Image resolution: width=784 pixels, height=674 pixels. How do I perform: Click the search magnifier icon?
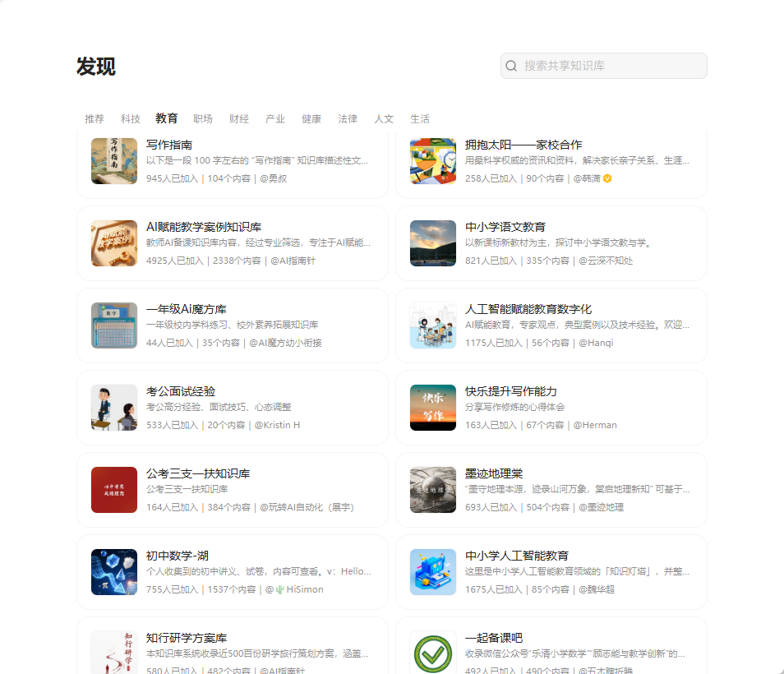pos(511,66)
